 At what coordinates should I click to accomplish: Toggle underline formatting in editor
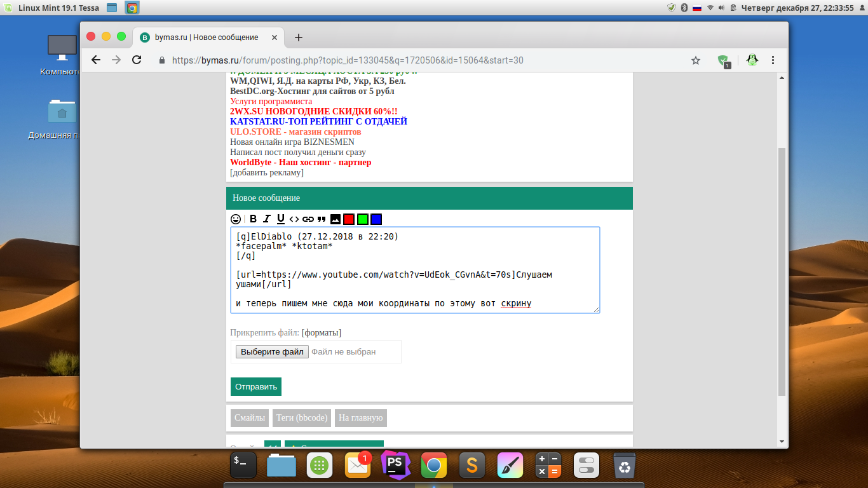pyautogui.click(x=281, y=219)
